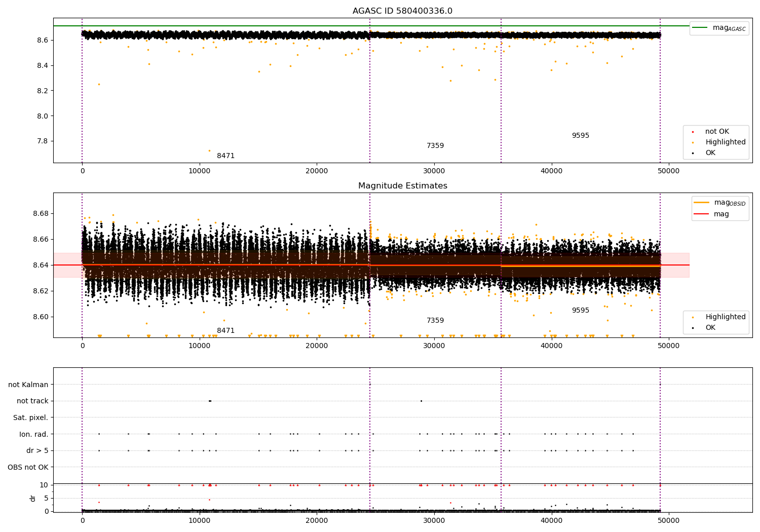760x532 pixels.
Task: Click the 5 tick on the dr axis
Action: click(46, 498)
